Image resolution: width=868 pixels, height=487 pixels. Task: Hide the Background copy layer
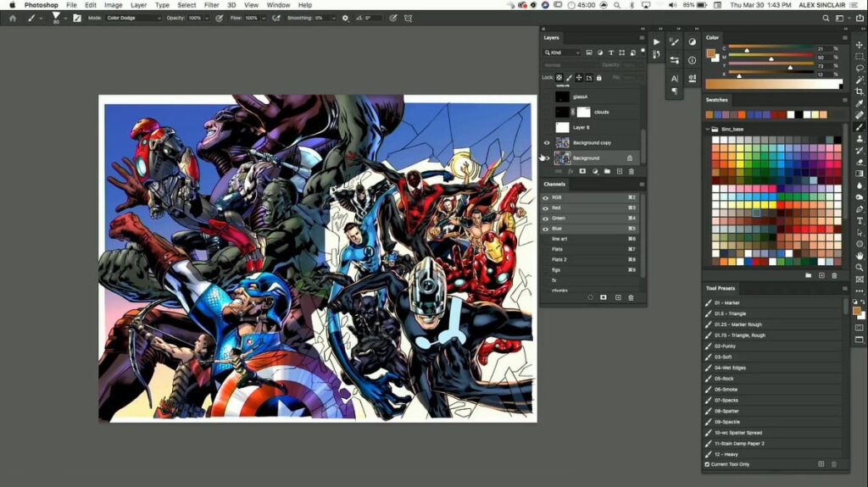pos(547,143)
